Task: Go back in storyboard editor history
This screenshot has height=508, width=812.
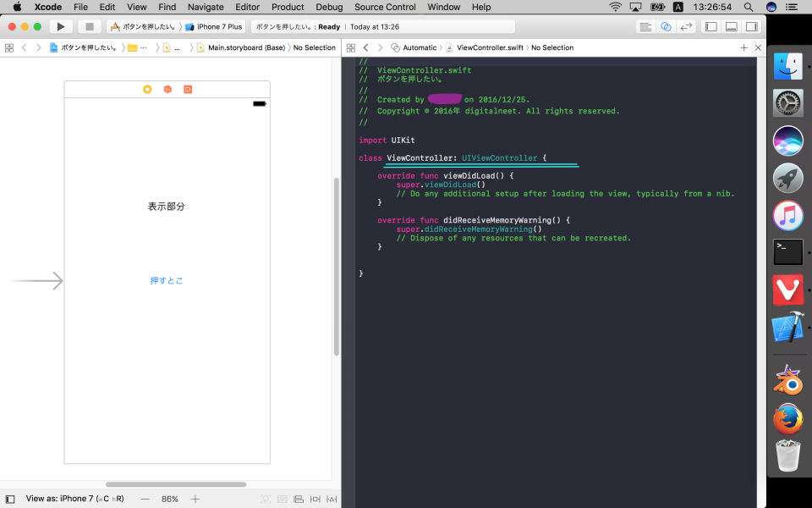Action: click(x=24, y=47)
